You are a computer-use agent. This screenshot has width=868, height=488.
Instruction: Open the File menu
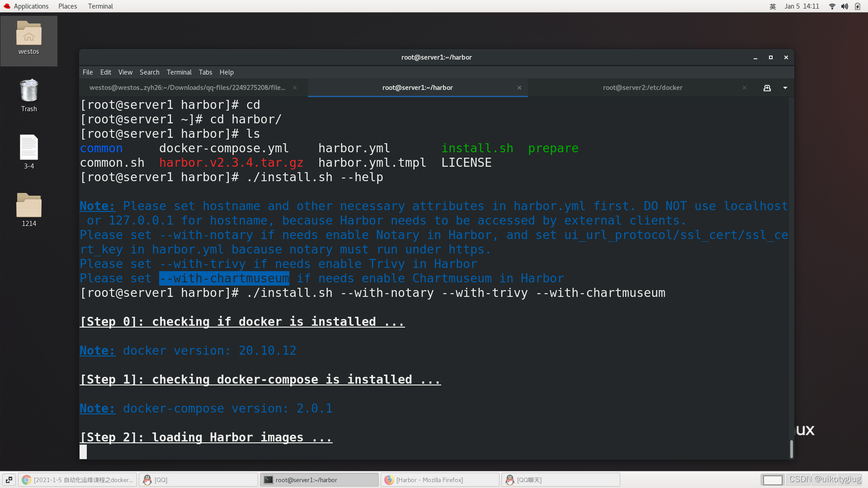point(88,72)
